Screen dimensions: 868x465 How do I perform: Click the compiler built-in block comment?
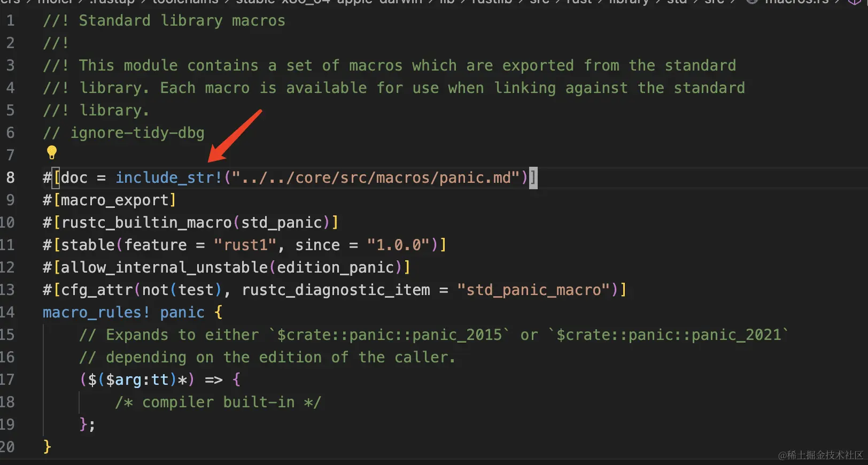pyautogui.click(x=218, y=402)
